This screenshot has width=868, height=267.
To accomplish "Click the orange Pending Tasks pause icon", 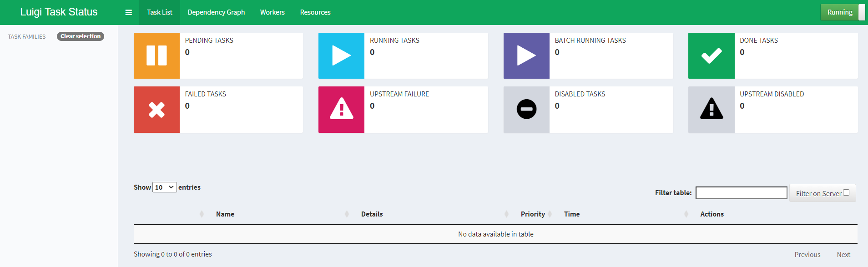I will click(x=156, y=55).
